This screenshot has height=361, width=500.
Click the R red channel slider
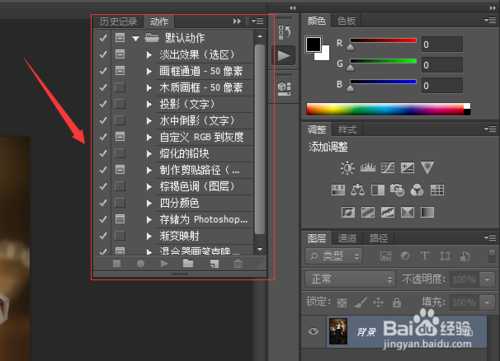point(383,41)
